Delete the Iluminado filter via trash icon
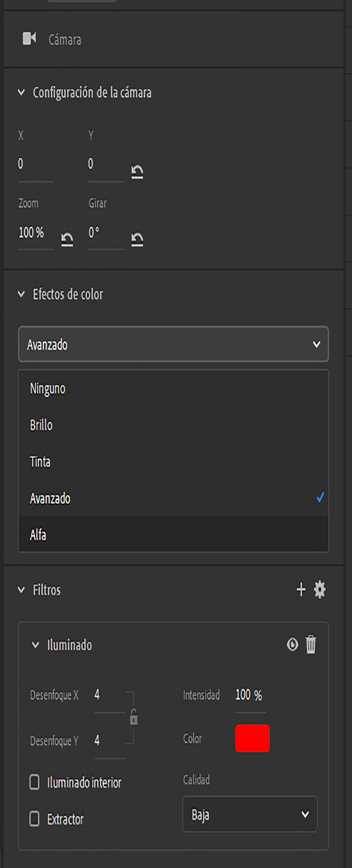352x868 pixels. pyautogui.click(x=311, y=644)
